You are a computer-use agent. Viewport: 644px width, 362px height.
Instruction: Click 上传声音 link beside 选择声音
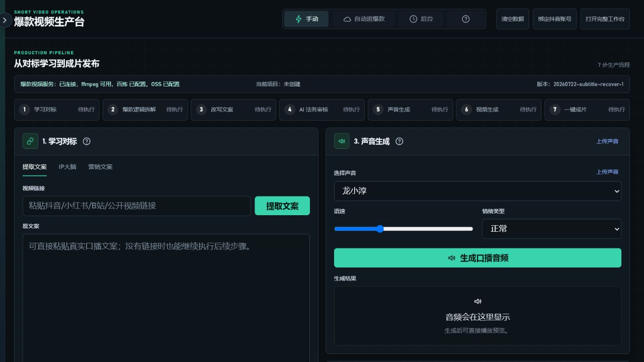tap(607, 172)
